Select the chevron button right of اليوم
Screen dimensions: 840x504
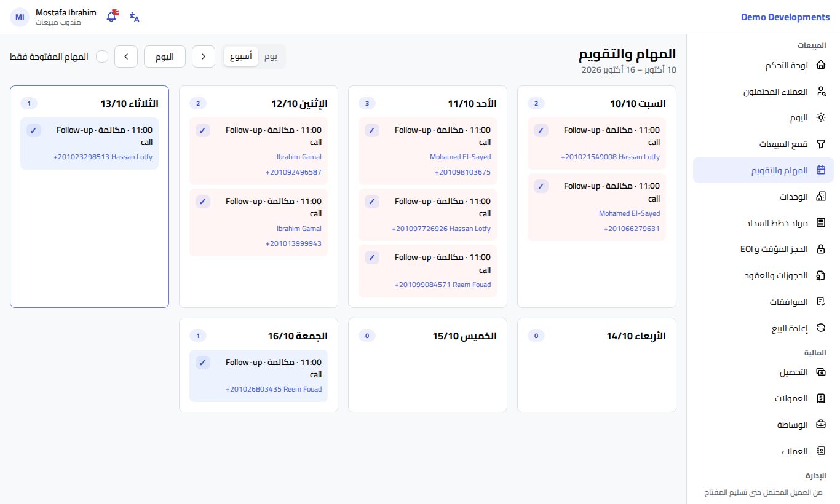click(x=204, y=57)
